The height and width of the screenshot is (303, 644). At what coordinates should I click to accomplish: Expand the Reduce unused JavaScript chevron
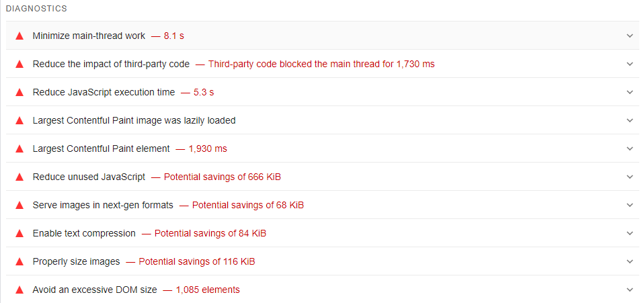point(629,177)
